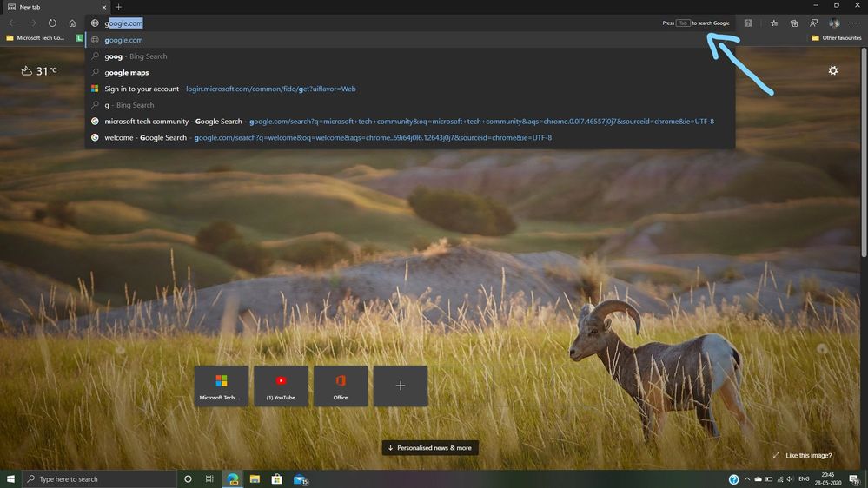Open Microsoft Store from the taskbar
Screen dimensions: 868x488
(277, 478)
